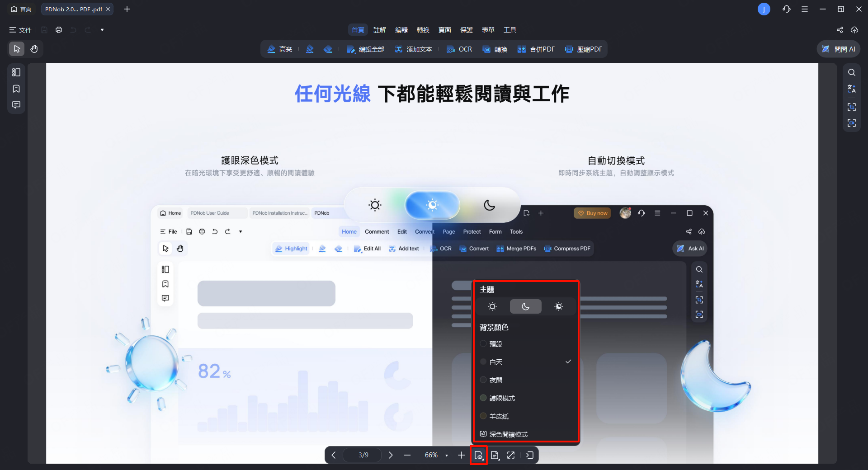Open the zoom level dropdown arrow
This screenshot has height=470, width=868.
pos(447,455)
